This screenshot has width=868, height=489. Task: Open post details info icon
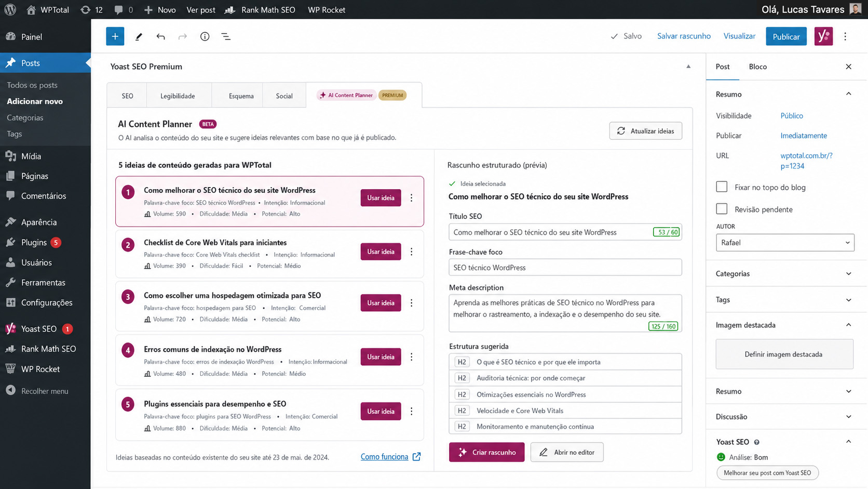pyautogui.click(x=205, y=36)
